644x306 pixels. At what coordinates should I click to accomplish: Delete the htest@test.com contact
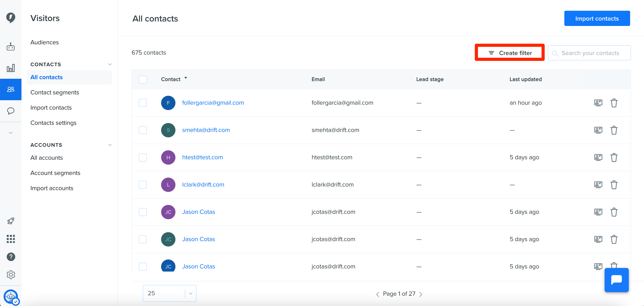[x=614, y=157]
